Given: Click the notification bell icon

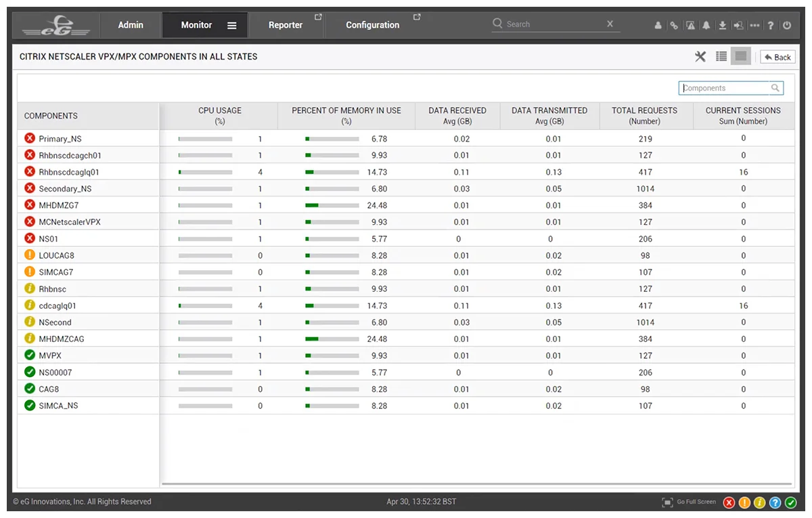Looking at the screenshot, I should (706, 26).
